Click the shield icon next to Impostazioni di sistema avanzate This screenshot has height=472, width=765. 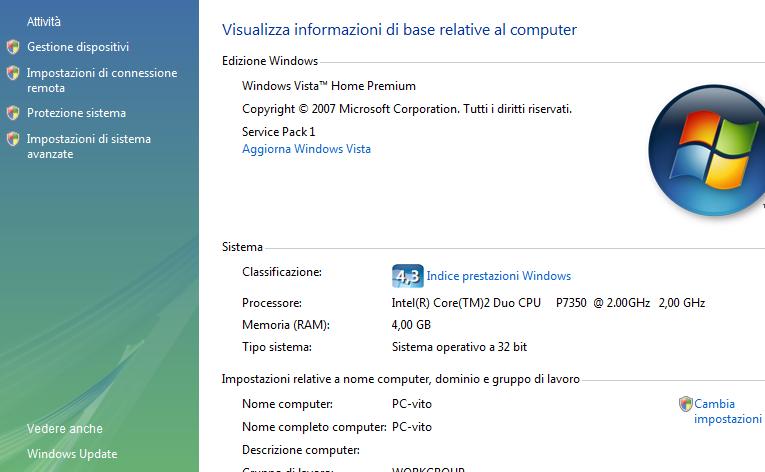[x=13, y=139]
